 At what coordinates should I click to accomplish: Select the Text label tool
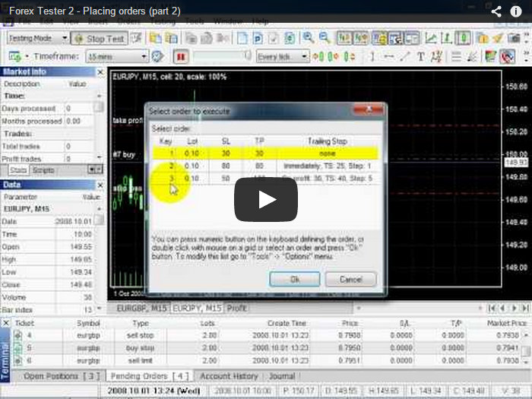pyautogui.click(x=421, y=56)
